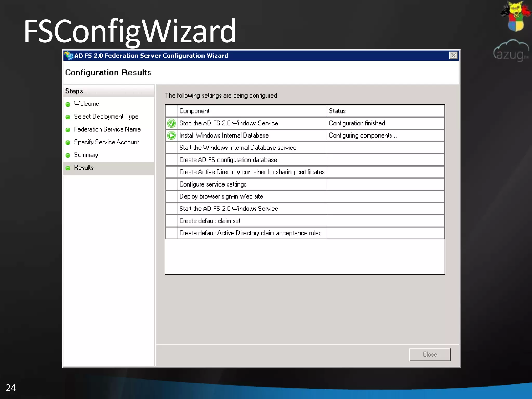Select the 'Configure service settings' row

[305, 184]
